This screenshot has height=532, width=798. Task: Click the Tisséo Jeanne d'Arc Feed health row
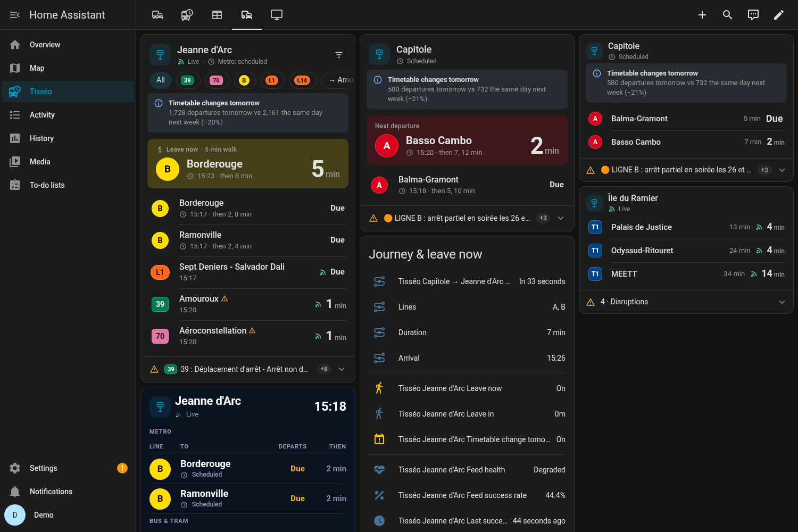tap(467, 470)
